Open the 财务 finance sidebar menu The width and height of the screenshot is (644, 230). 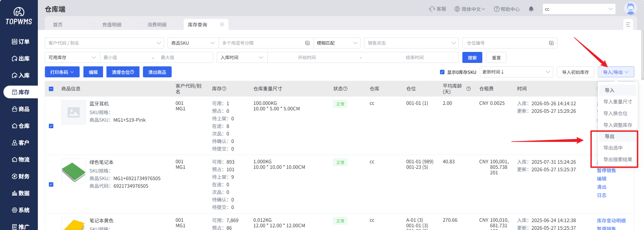pyautogui.click(x=21, y=176)
